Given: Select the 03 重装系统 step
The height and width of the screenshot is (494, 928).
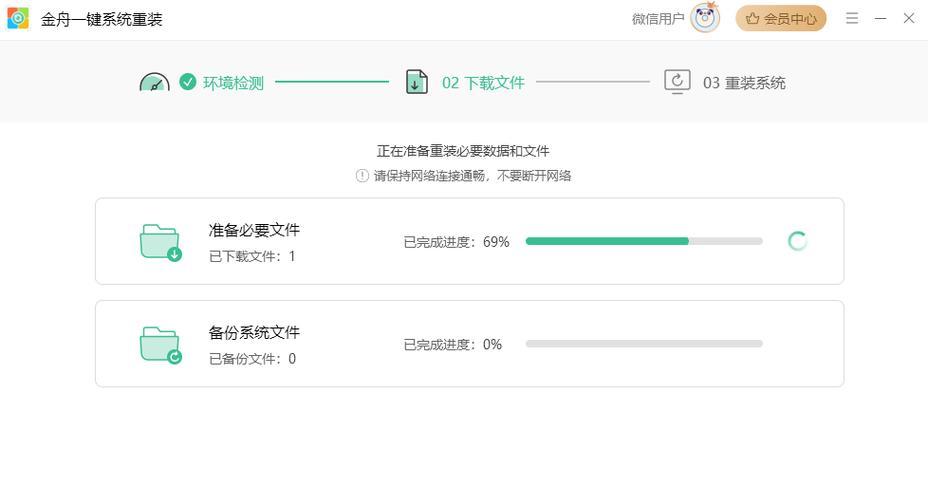Looking at the screenshot, I should click(x=744, y=83).
